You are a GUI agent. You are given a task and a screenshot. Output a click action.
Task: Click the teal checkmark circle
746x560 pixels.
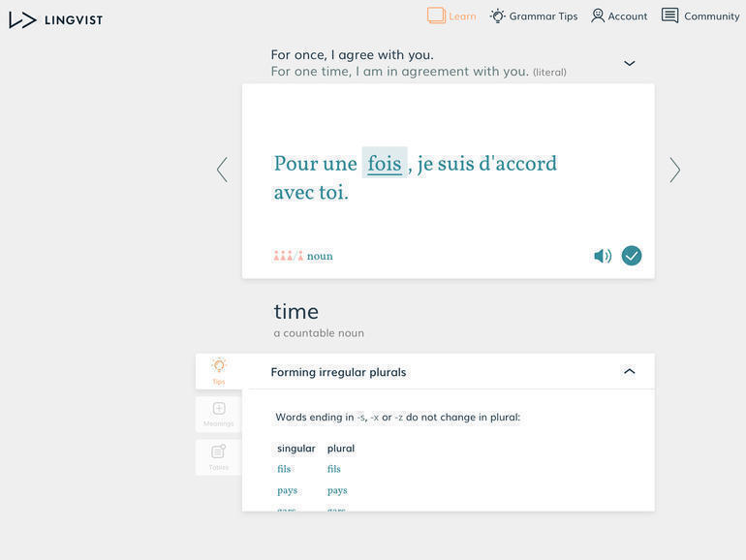tap(632, 256)
